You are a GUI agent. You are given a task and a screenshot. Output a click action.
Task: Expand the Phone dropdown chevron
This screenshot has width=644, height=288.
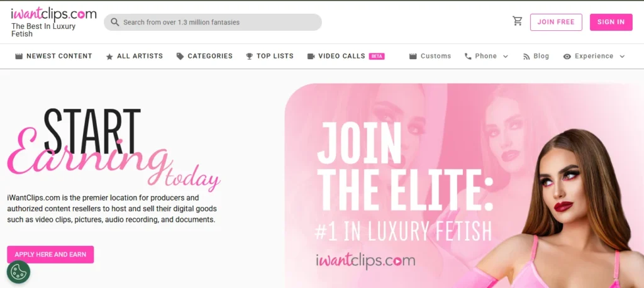[x=506, y=57]
